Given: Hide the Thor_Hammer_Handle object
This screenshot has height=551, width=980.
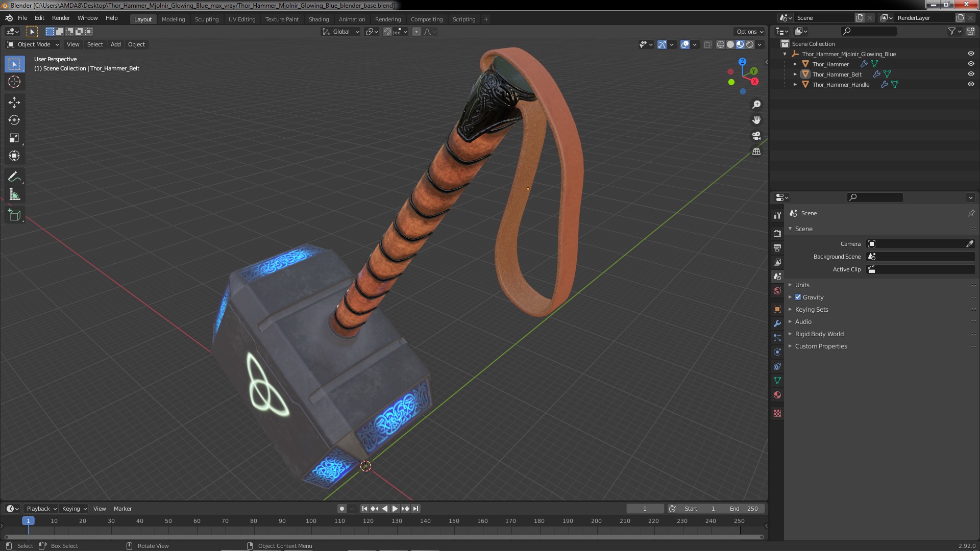Looking at the screenshot, I should [x=971, y=84].
